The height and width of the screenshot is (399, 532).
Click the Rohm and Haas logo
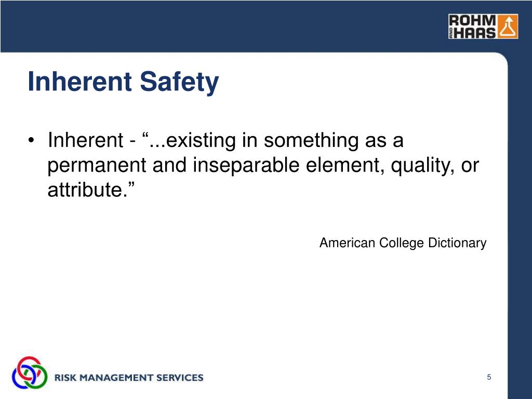point(483,26)
